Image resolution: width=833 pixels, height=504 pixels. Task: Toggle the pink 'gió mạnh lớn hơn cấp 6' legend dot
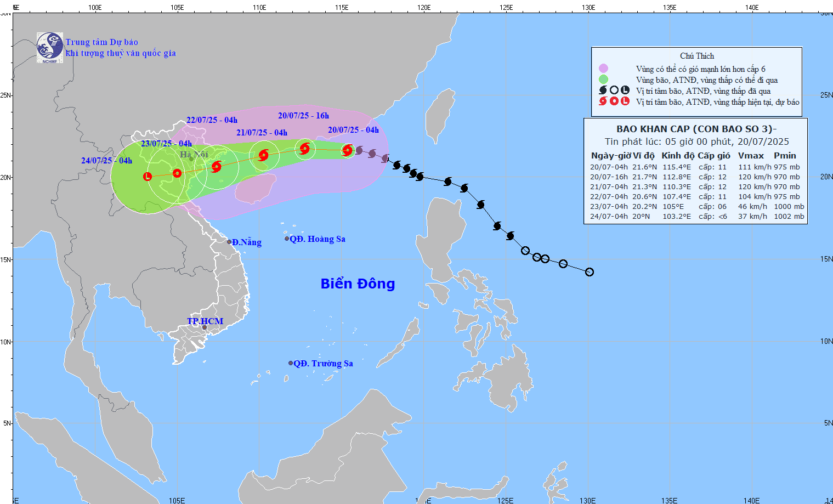coord(603,69)
